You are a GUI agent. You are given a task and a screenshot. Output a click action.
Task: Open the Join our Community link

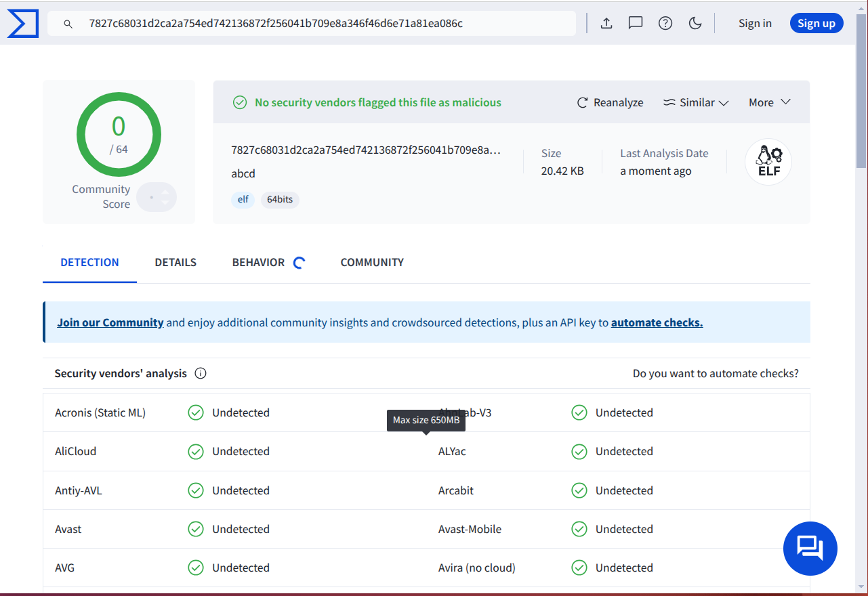[110, 322]
